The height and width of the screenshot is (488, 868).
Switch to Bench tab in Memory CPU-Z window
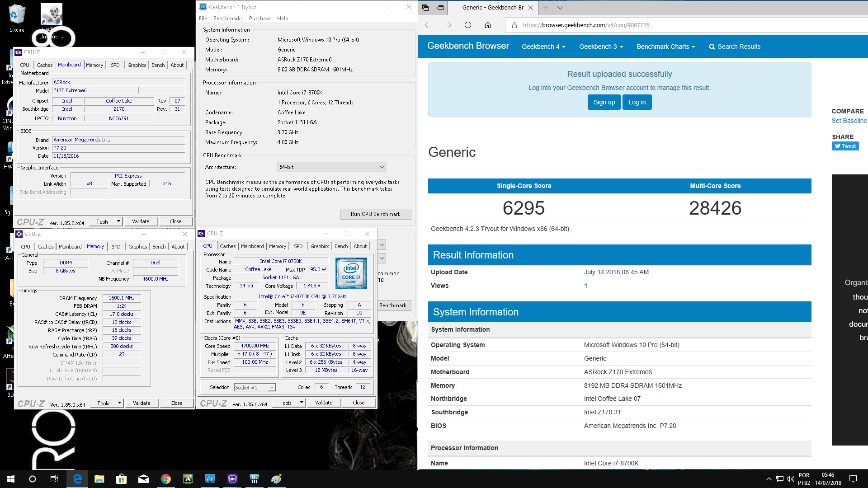[x=159, y=247]
